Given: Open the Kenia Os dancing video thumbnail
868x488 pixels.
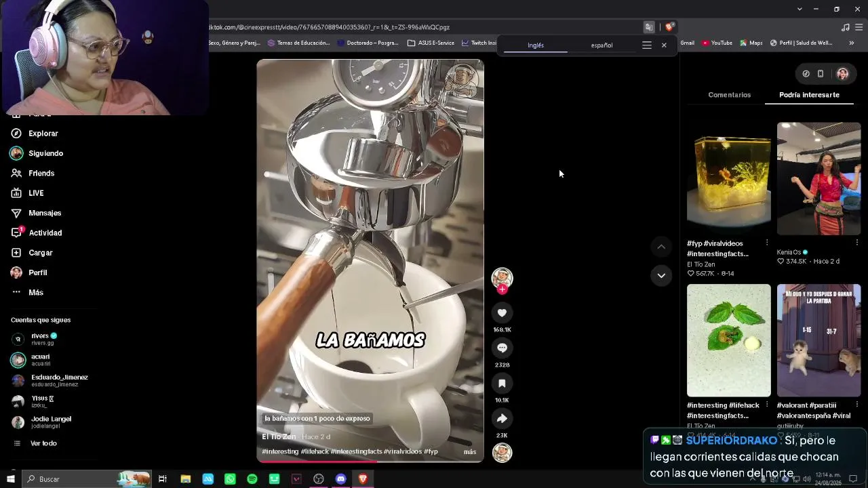Looking at the screenshot, I should [818, 178].
